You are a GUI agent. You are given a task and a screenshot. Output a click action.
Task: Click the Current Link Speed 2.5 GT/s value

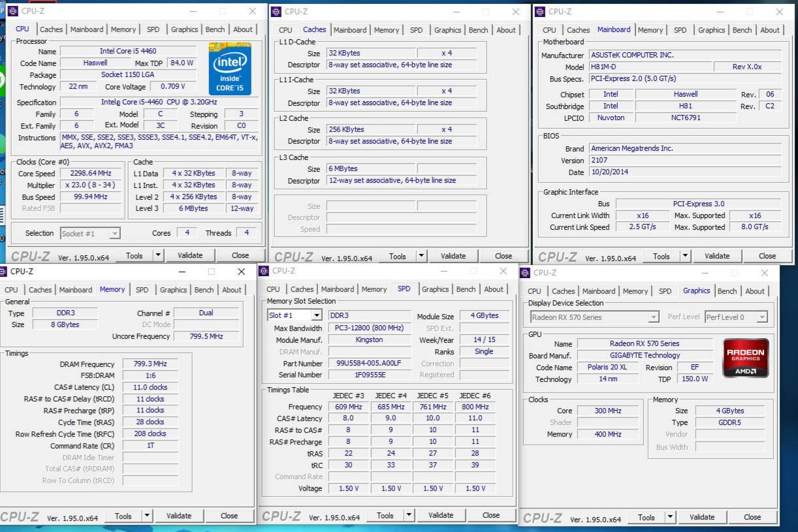pos(643,227)
